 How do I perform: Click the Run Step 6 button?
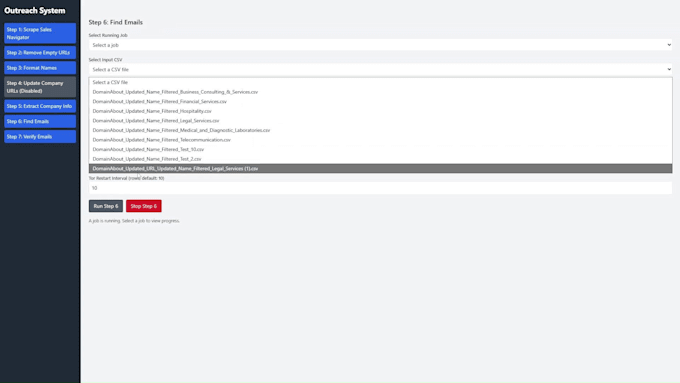pos(106,206)
